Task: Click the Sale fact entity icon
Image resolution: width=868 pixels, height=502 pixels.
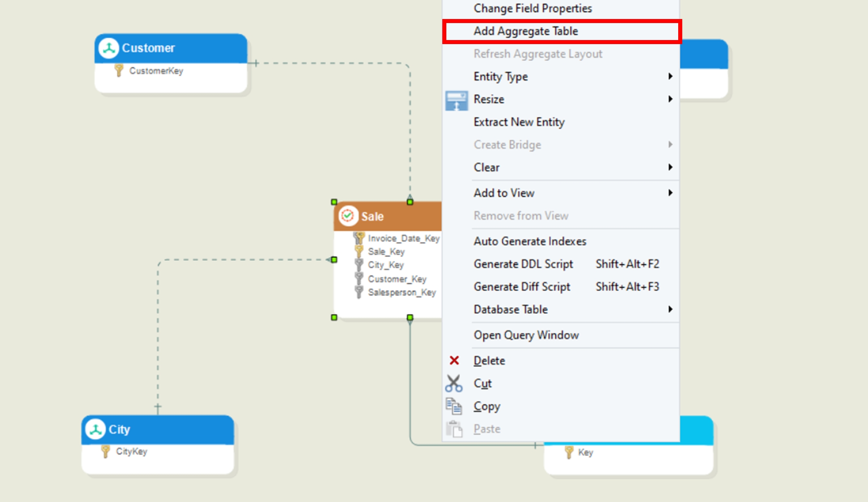Action: [x=348, y=216]
